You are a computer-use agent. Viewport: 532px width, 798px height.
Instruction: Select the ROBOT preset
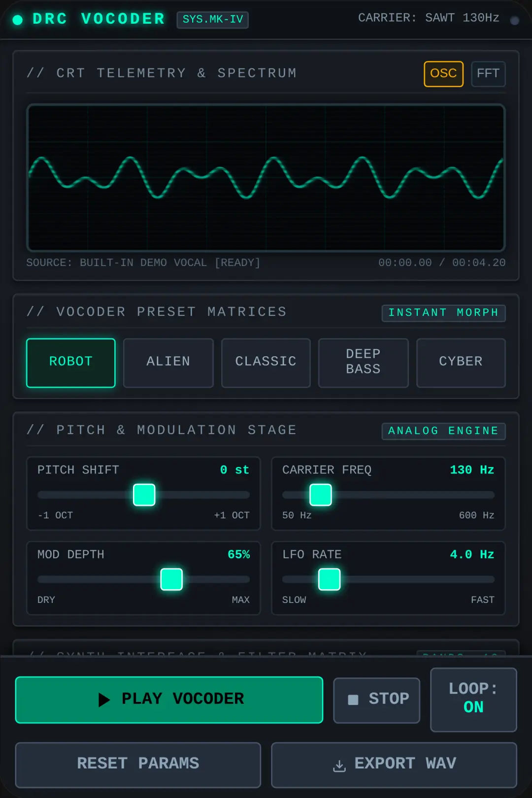(71, 363)
